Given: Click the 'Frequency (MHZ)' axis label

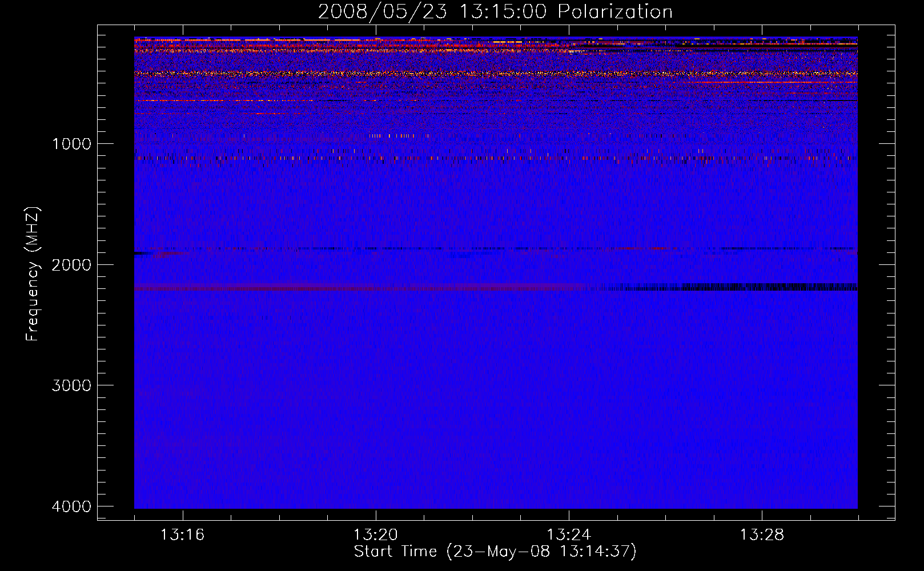Looking at the screenshot, I should tap(33, 274).
